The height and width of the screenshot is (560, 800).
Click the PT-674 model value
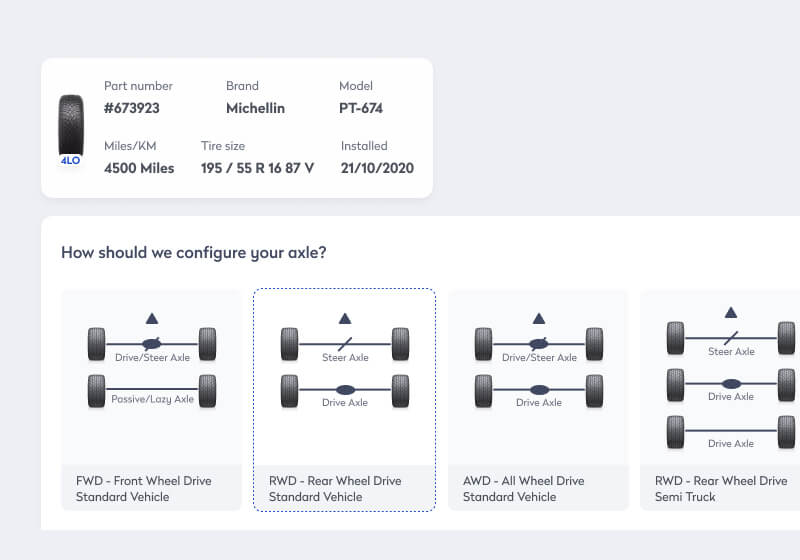[360, 108]
